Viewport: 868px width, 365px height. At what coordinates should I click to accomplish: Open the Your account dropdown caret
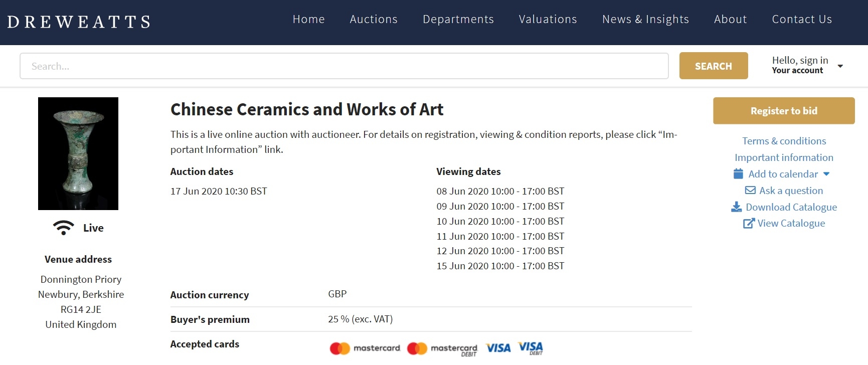[x=840, y=66]
